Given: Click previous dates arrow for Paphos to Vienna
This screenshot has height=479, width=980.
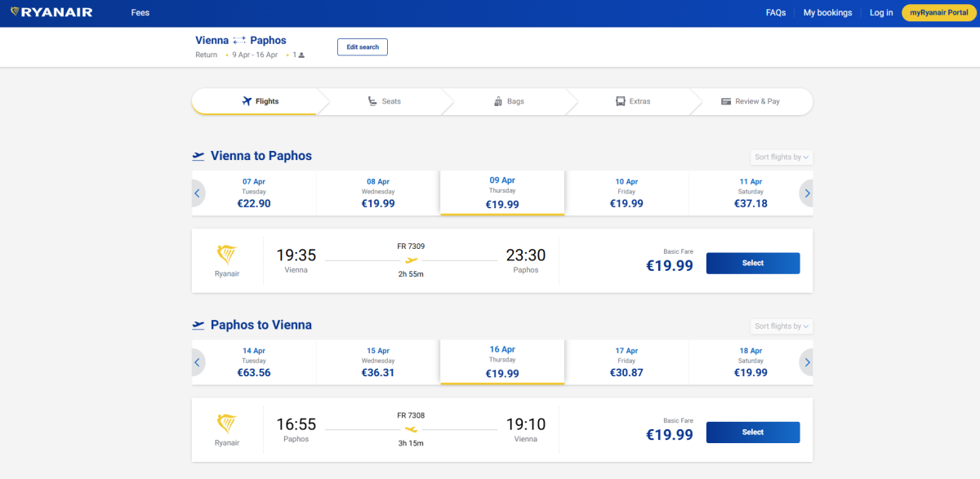Looking at the screenshot, I should click(x=197, y=362).
